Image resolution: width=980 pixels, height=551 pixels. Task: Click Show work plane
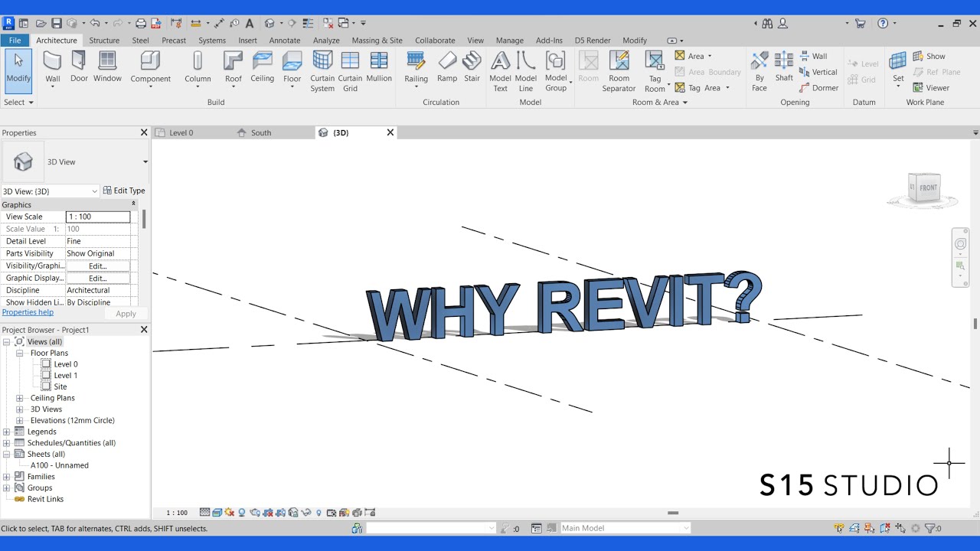pyautogui.click(x=929, y=56)
